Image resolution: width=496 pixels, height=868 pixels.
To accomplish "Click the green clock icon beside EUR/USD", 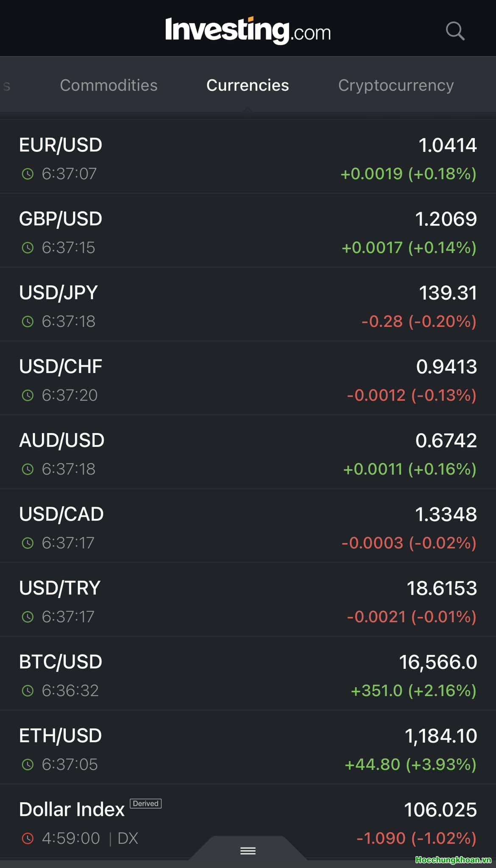I will (x=28, y=174).
